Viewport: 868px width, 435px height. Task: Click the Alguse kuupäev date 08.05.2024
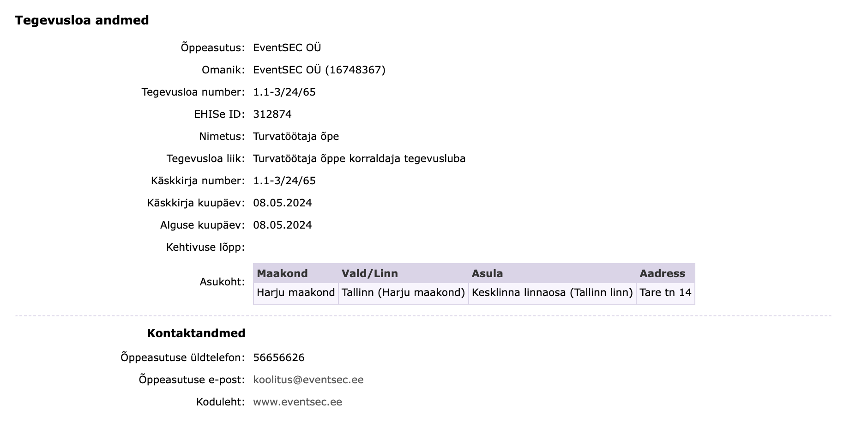point(283,225)
